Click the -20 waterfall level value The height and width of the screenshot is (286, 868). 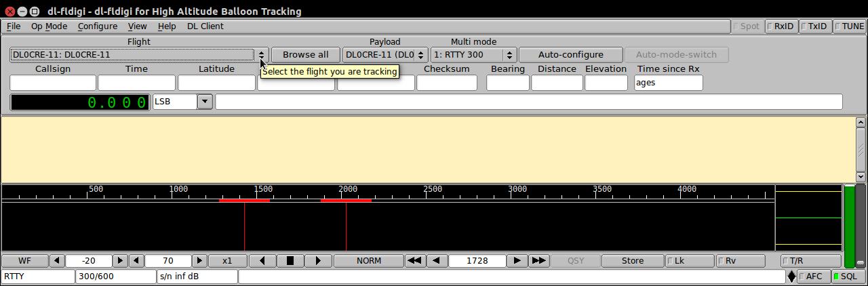89,260
